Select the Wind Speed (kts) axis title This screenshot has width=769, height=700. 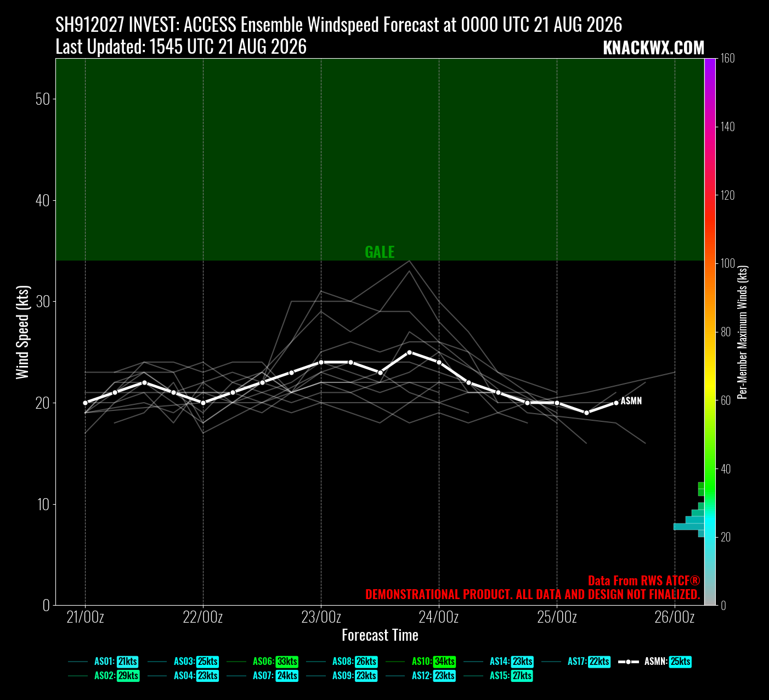click(x=22, y=332)
